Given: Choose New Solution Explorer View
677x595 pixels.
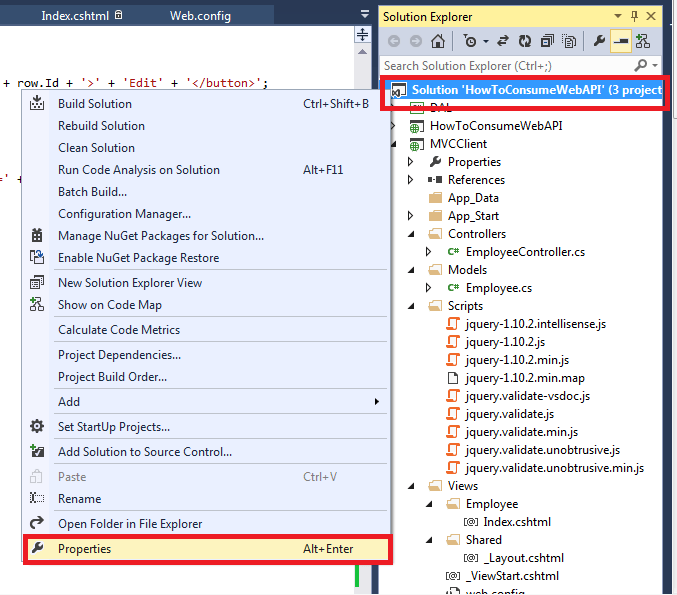Looking at the screenshot, I should (x=206, y=283).
